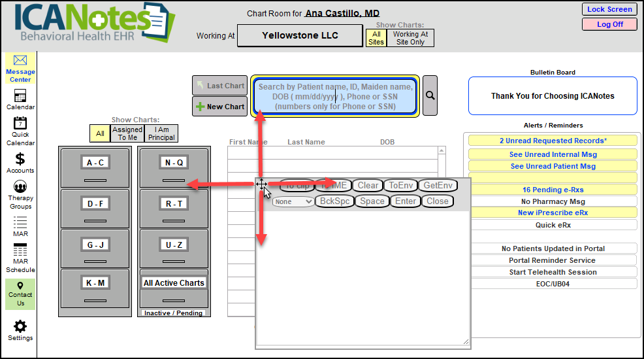The image size is (644, 359).
Task: Open Quick Calendar from sidebar
Action: 20,123
